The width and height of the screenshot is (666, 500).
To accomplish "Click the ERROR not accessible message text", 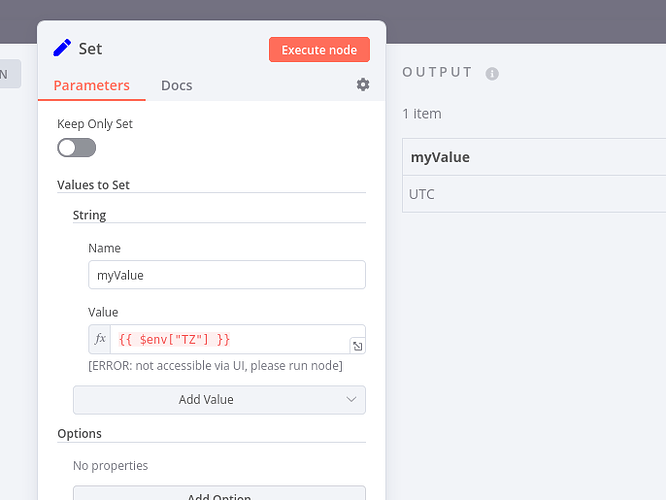I will pyautogui.click(x=215, y=366).
